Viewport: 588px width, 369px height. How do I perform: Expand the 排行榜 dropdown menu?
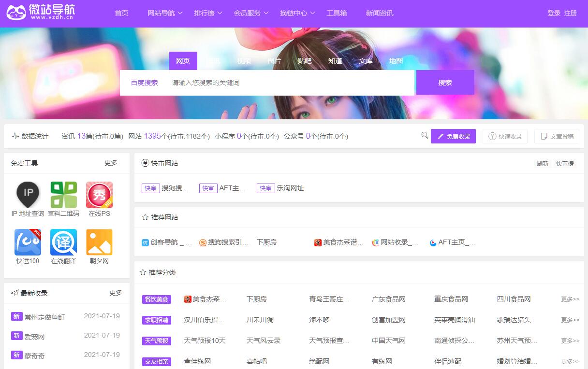point(208,13)
